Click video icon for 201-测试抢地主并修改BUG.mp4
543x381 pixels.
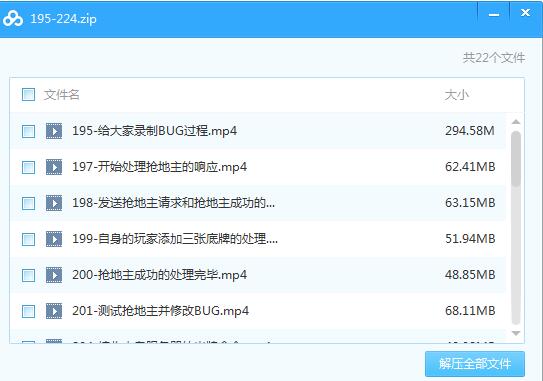(x=54, y=311)
